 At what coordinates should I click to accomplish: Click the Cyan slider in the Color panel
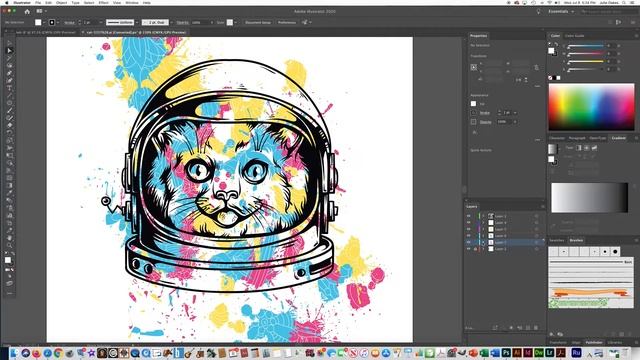(585, 46)
